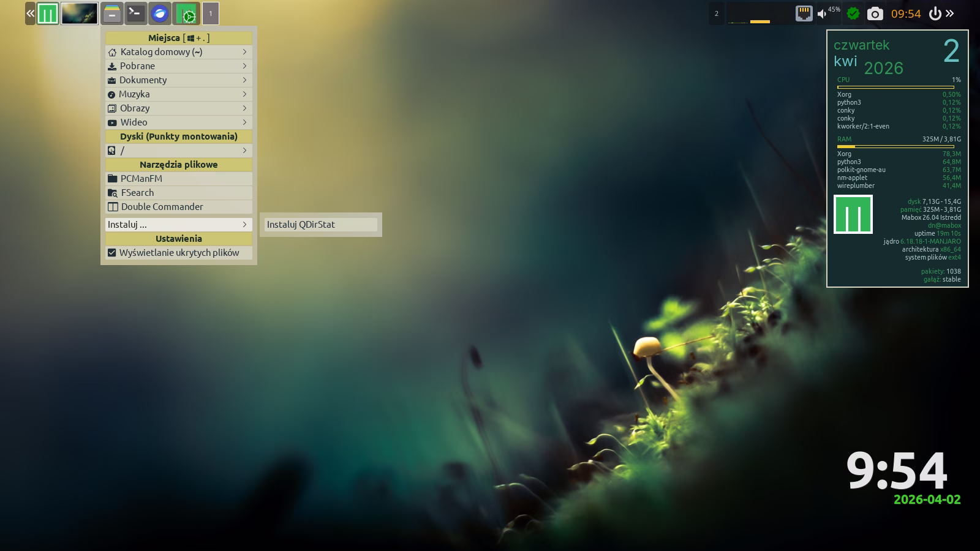The width and height of the screenshot is (980, 551).
Task: Switch to workspace 1 in panel
Action: click(x=211, y=13)
